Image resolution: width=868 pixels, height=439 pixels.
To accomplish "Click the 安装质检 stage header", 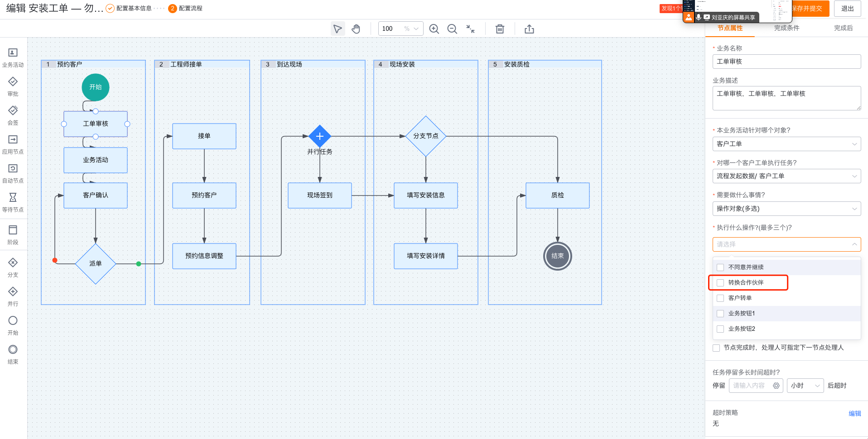I will click(545, 64).
